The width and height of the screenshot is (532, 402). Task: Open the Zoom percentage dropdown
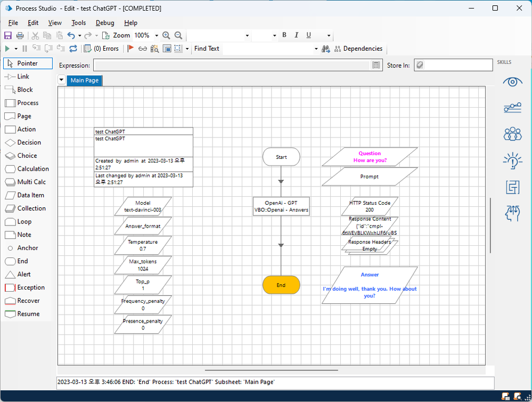click(157, 36)
